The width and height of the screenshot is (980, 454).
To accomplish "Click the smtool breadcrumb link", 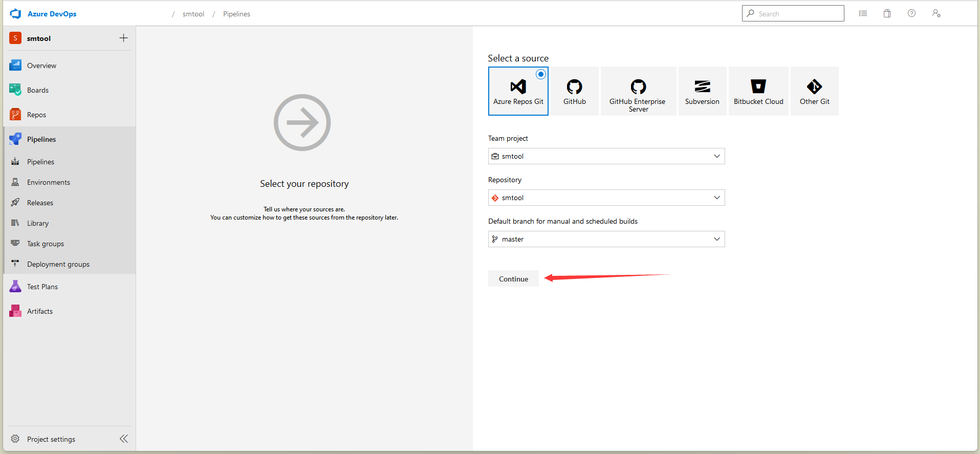I will click(193, 14).
